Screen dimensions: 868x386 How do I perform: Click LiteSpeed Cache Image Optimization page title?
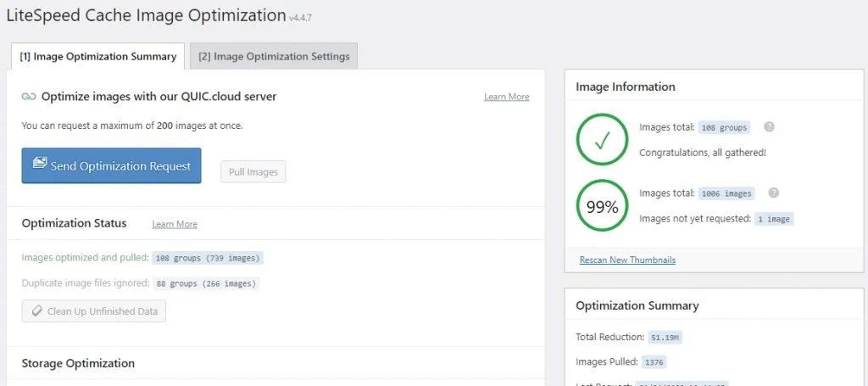click(146, 15)
